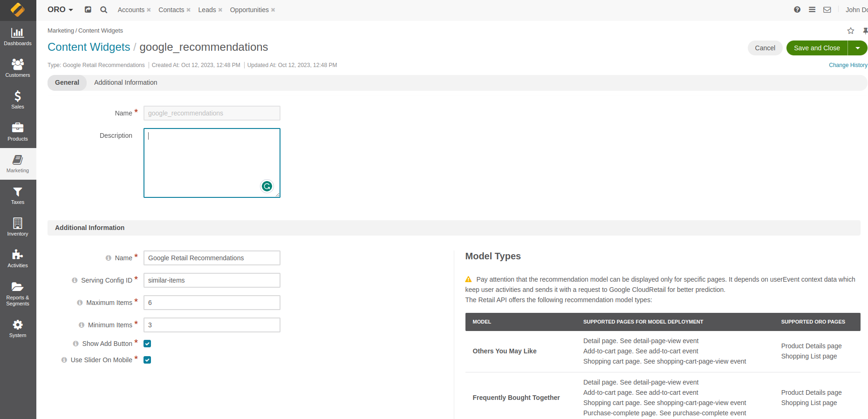Open the Change History link
Image resolution: width=868 pixels, height=419 pixels.
click(x=847, y=65)
